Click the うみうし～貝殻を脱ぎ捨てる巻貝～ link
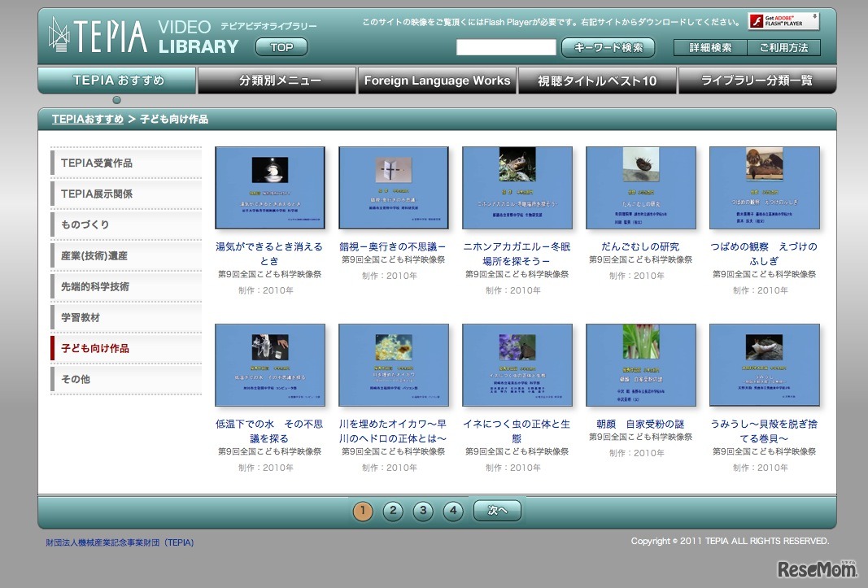 tap(764, 431)
